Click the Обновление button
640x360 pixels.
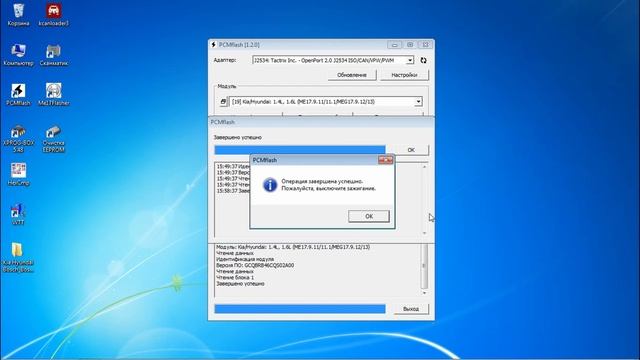(x=352, y=75)
